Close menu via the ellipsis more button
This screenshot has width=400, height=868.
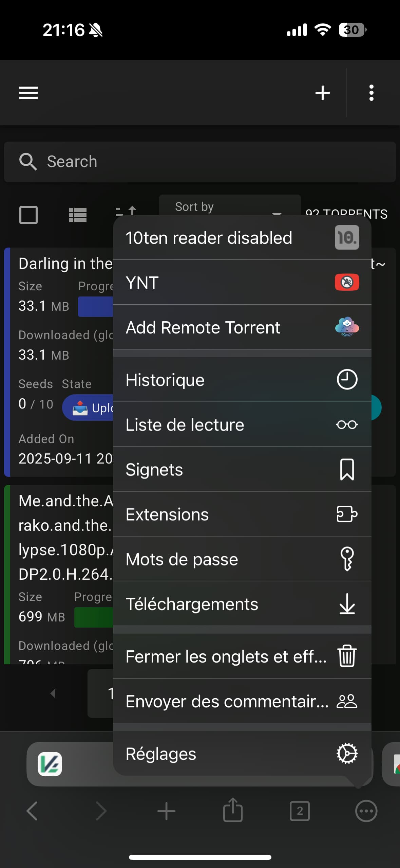point(366,811)
